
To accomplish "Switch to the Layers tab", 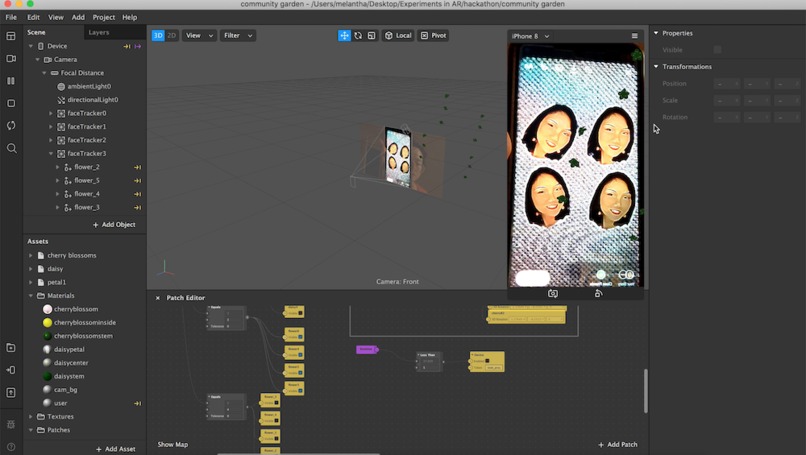I will [99, 32].
